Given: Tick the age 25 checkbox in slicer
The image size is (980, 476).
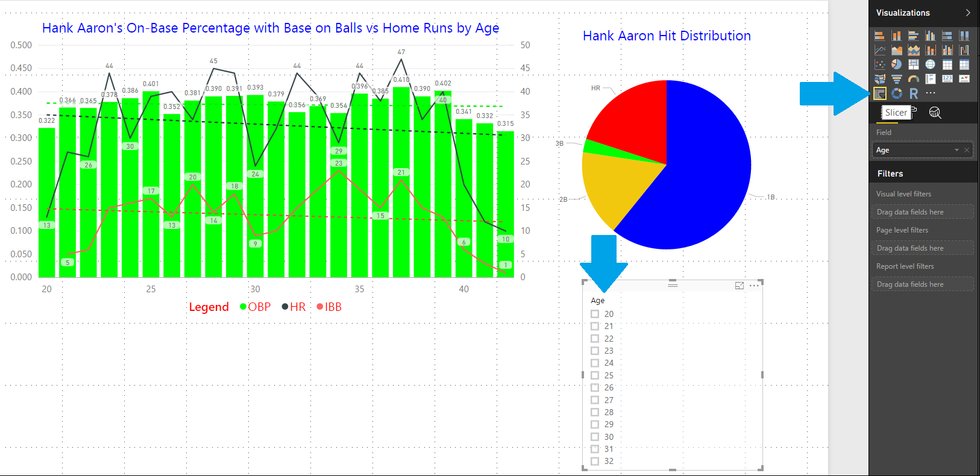Looking at the screenshot, I should 595,375.
